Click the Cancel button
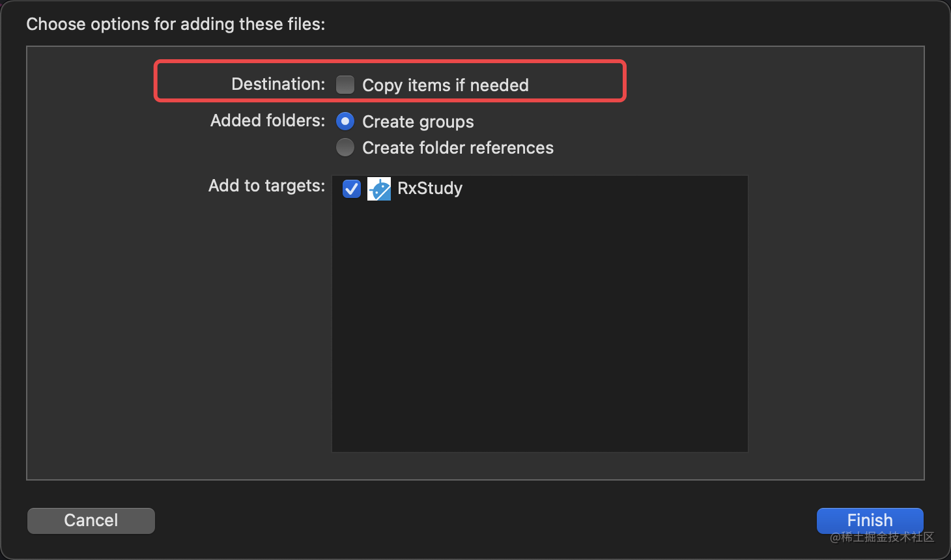951x560 pixels. [x=91, y=520]
